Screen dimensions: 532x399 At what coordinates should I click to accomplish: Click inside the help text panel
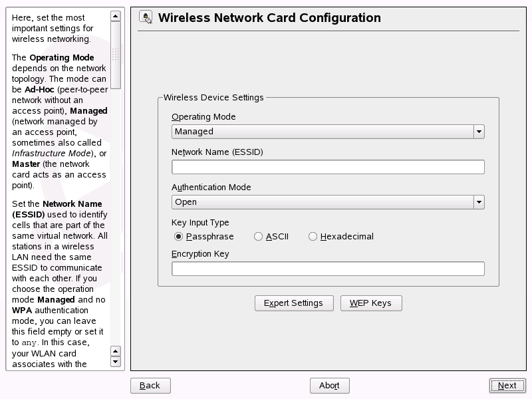pos(59,199)
